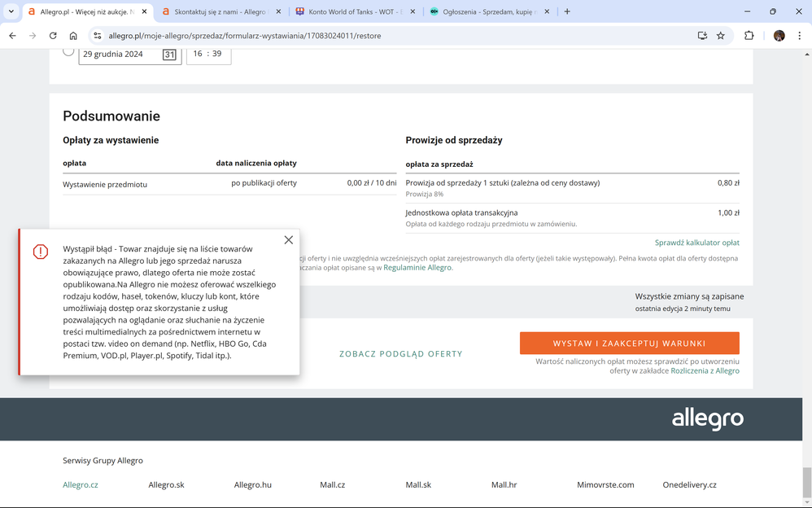812x508 pixels.
Task: Click the 0,00 zł / 10 dni fee value
Action: pos(372,183)
